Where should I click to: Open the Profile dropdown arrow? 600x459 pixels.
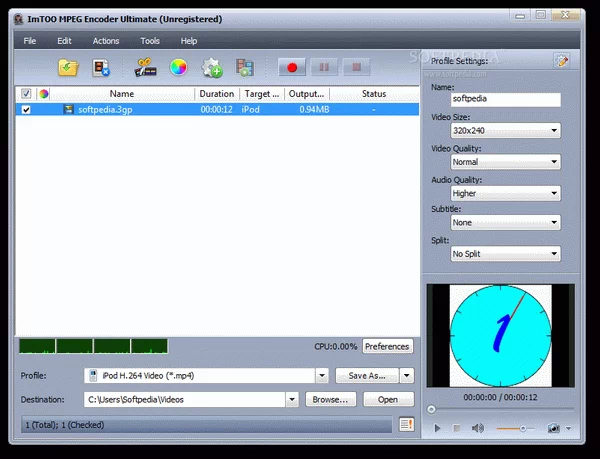(x=322, y=376)
